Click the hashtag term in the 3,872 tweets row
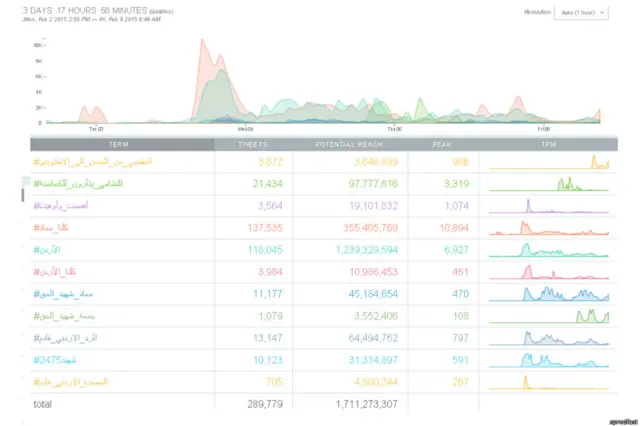This screenshot has width=640, height=426. [92, 161]
